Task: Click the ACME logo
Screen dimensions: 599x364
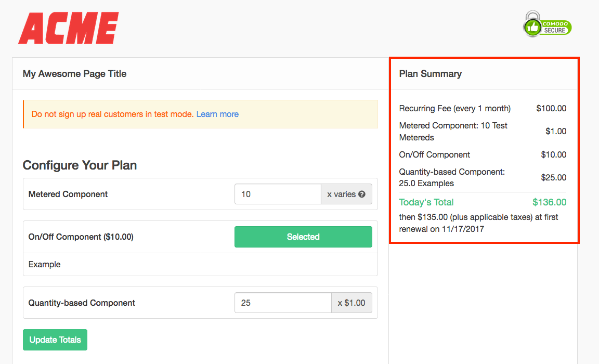Action: [x=69, y=28]
